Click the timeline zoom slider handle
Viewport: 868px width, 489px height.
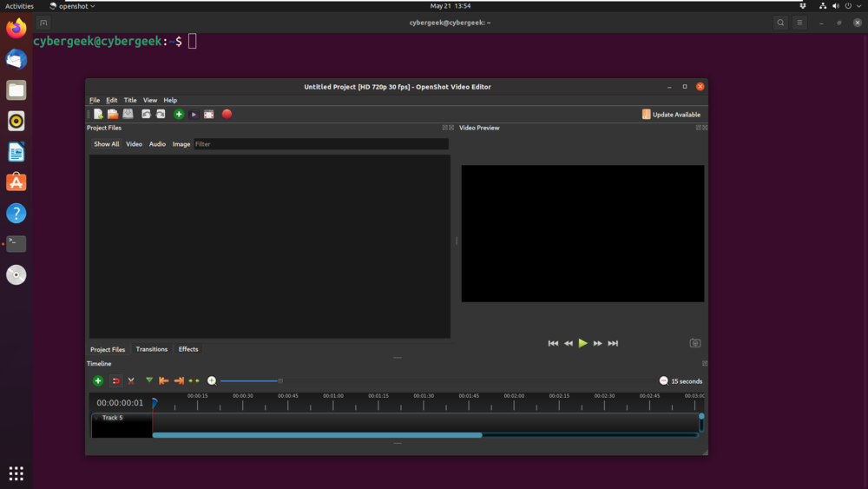[280, 381]
